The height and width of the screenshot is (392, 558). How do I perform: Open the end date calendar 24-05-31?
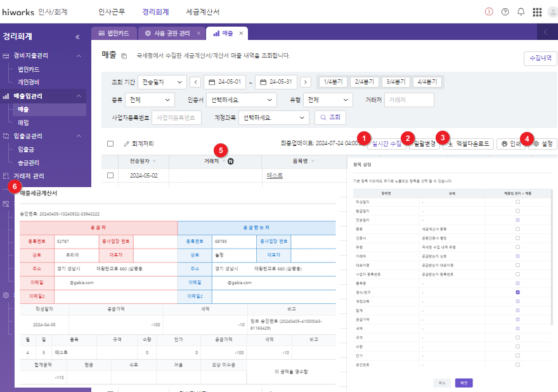click(276, 82)
